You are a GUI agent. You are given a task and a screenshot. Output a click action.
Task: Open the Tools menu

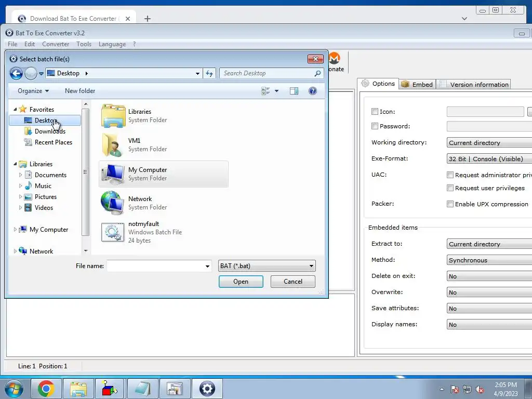click(84, 44)
